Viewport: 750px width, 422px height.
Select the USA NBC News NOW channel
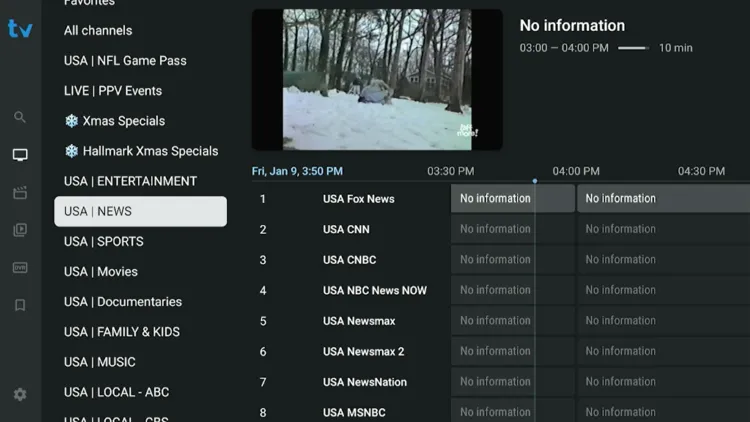pyautogui.click(x=375, y=290)
